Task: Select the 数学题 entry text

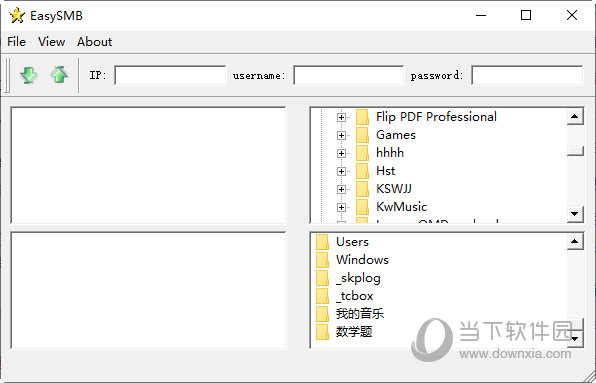Action: pyautogui.click(x=354, y=332)
